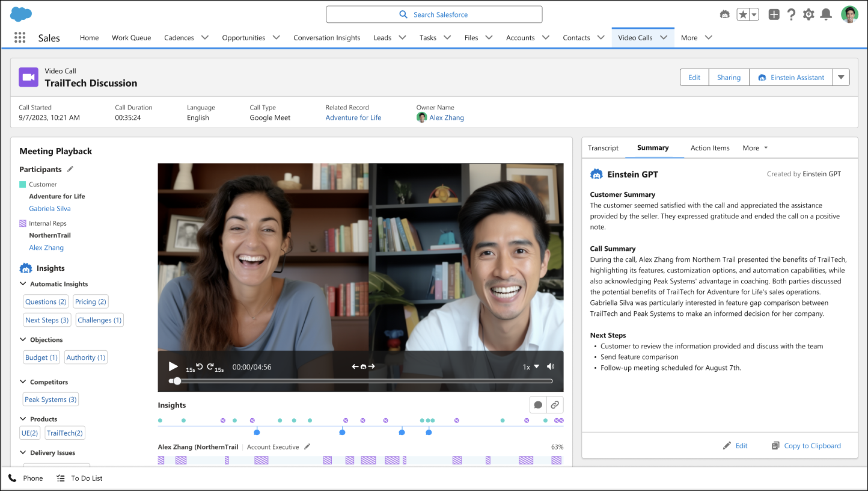The image size is (868, 491).
Task: Open notifications bell icon
Action: [x=826, y=14]
